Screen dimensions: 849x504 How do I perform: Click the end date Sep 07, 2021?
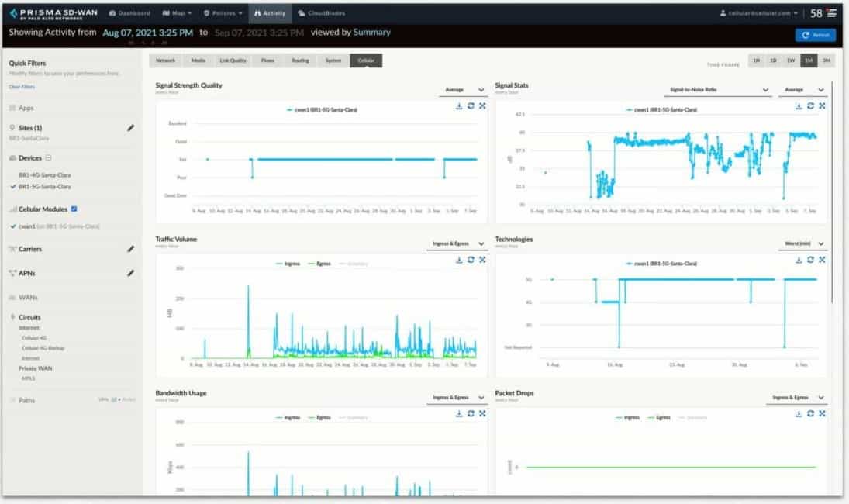259,33
